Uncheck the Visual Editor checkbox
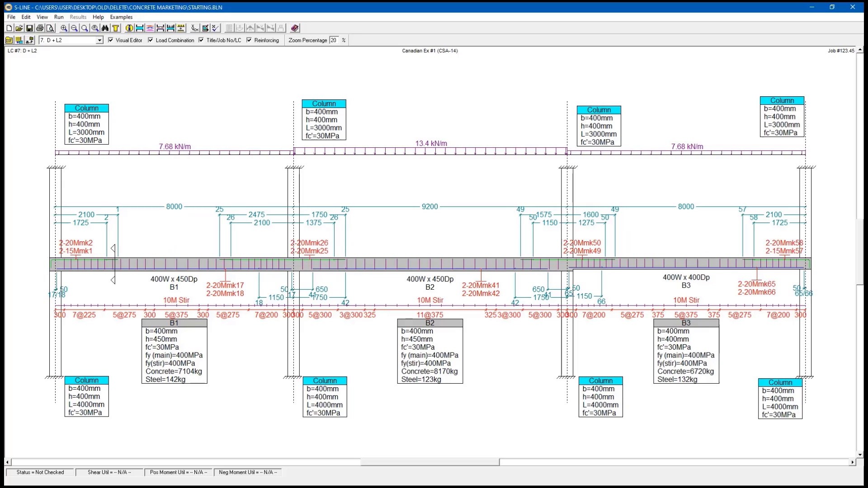 (111, 40)
